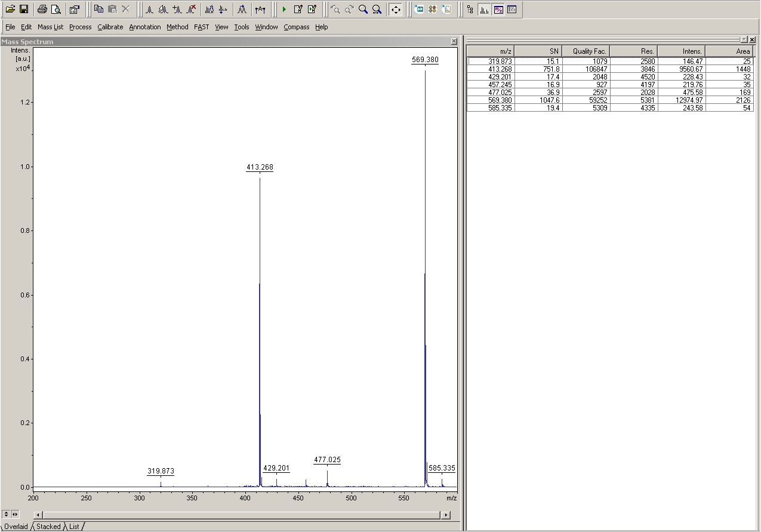Switch to the Stacked tab
Image resolution: width=761 pixels, height=532 pixels.
click(48, 527)
